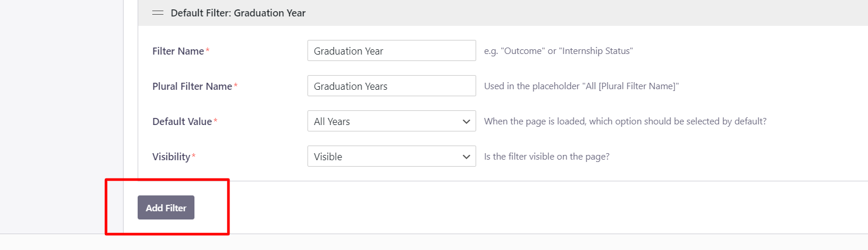The image size is (868, 250).
Task: Click the Plural Filter Name placeholder hint text
Action: [x=581, y=86]
